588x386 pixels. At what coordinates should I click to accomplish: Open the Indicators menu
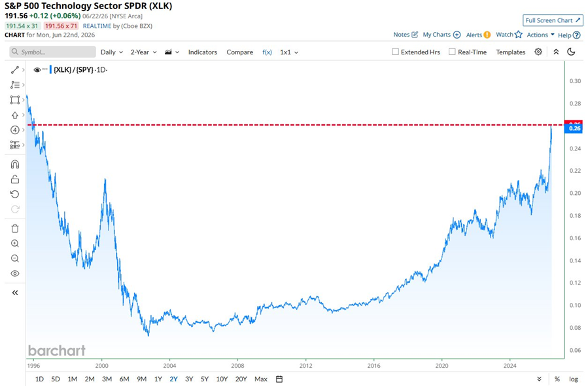click(x=203, y=52)
